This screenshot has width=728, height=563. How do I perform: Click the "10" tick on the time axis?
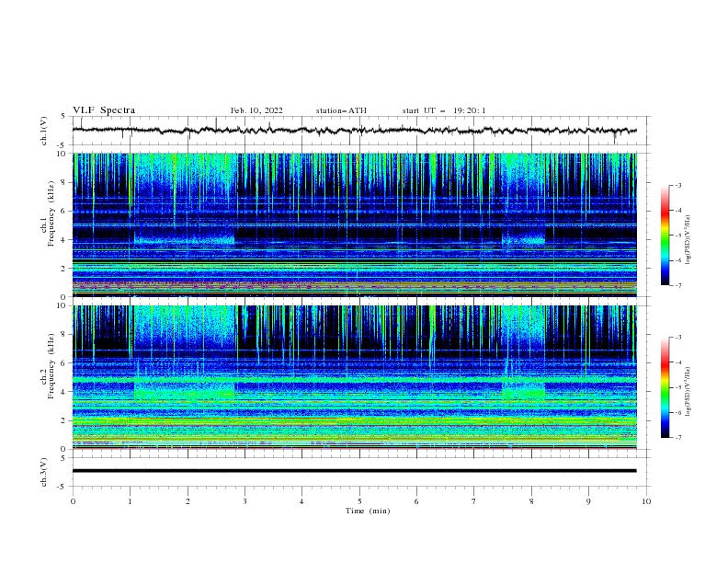[646, 501]
